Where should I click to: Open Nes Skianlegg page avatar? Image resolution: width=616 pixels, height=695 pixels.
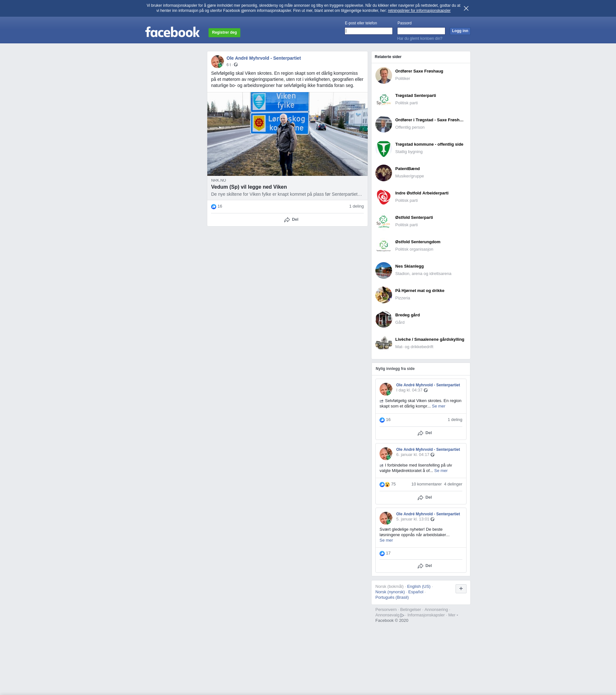pos(383,270)
